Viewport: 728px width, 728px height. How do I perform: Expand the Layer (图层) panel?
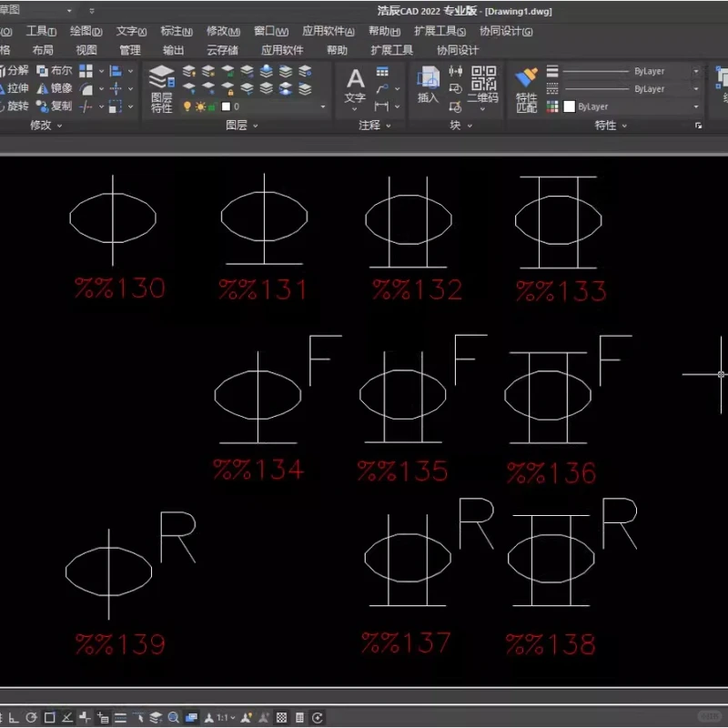241,126
